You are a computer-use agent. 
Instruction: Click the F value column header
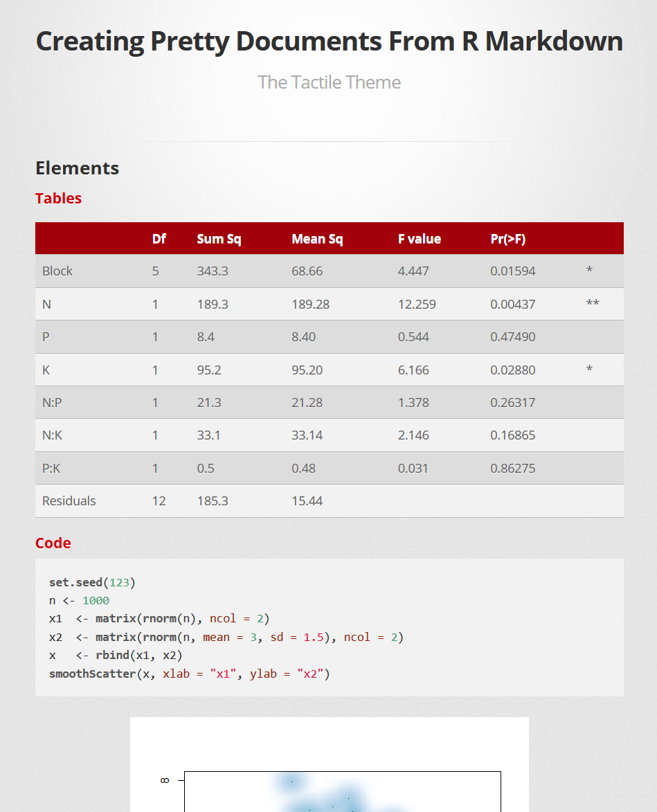420,239
